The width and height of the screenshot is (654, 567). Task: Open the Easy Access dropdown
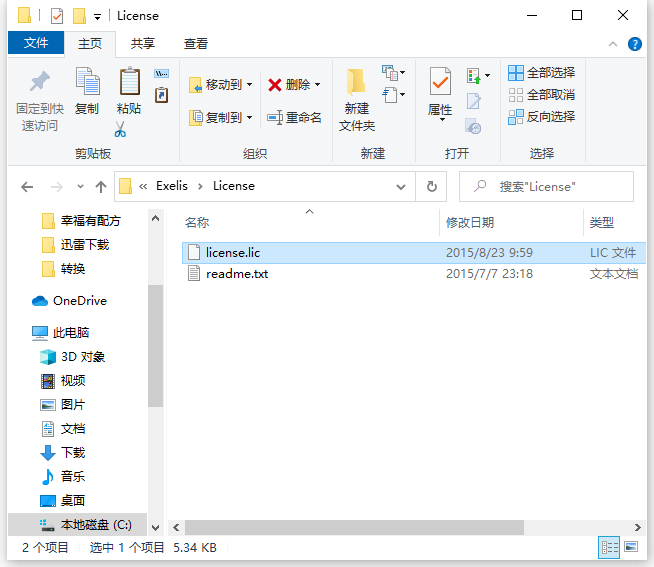point(393,95)
